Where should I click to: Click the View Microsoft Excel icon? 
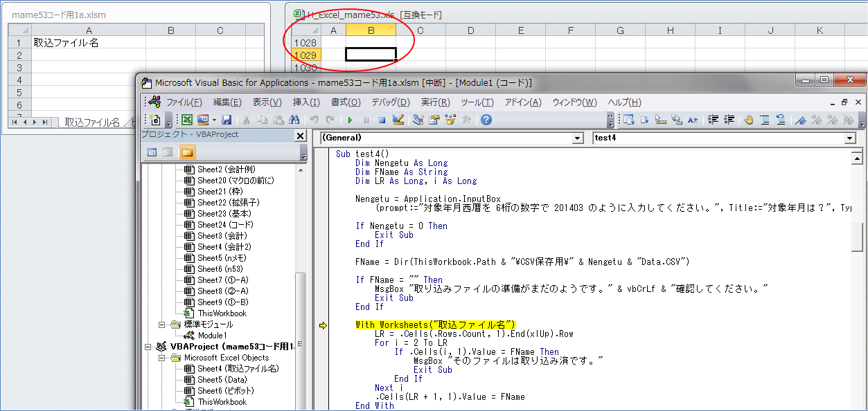click(x=186, y=120)
